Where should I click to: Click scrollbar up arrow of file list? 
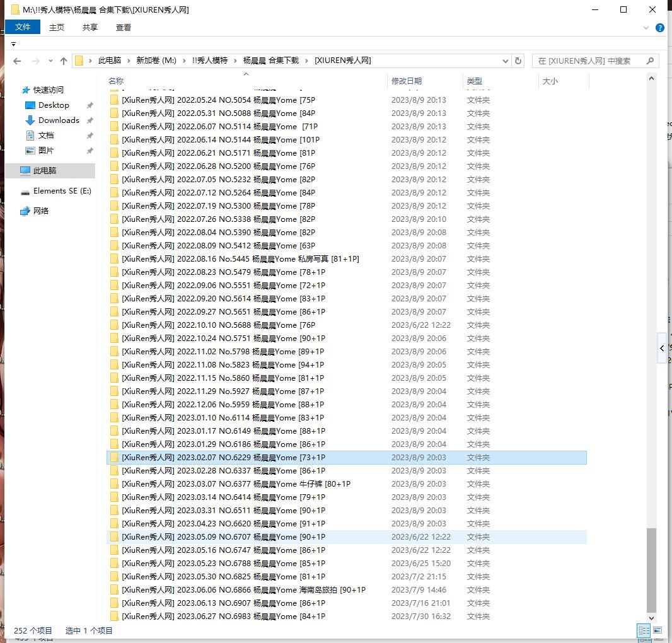pyautogui.click(x=651, y=78)
